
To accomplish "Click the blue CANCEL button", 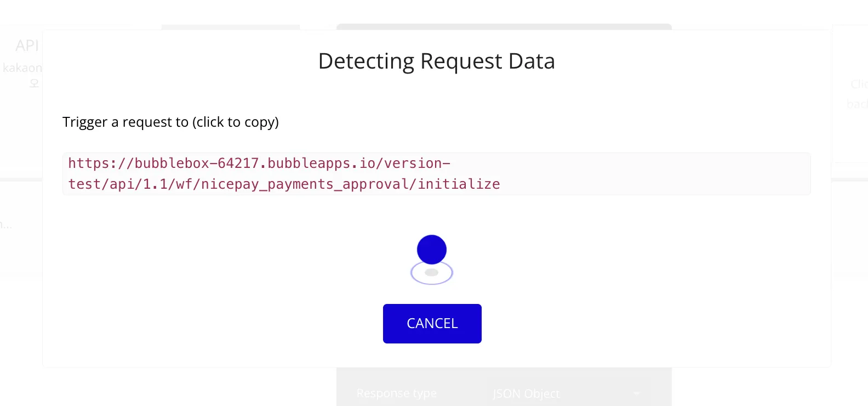I will [432, 324].
